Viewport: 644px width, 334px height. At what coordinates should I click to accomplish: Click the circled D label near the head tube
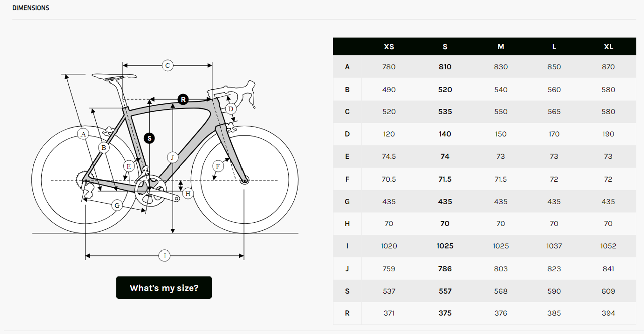pos(230,109)
